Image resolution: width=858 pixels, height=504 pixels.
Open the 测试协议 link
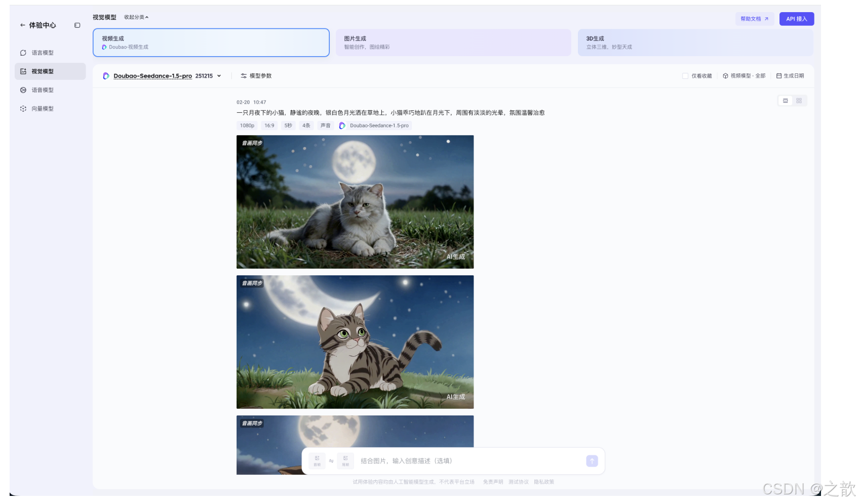(519, 482)
